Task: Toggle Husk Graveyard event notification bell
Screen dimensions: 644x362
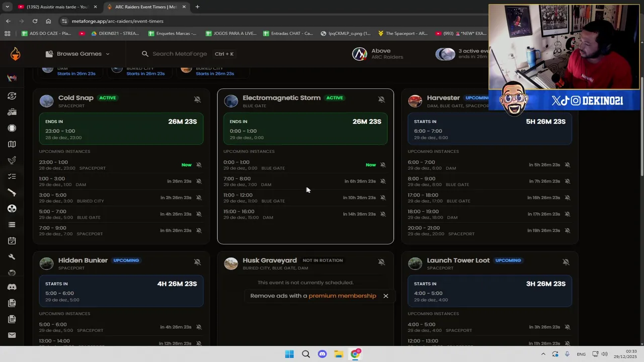Action: (381, 262)
